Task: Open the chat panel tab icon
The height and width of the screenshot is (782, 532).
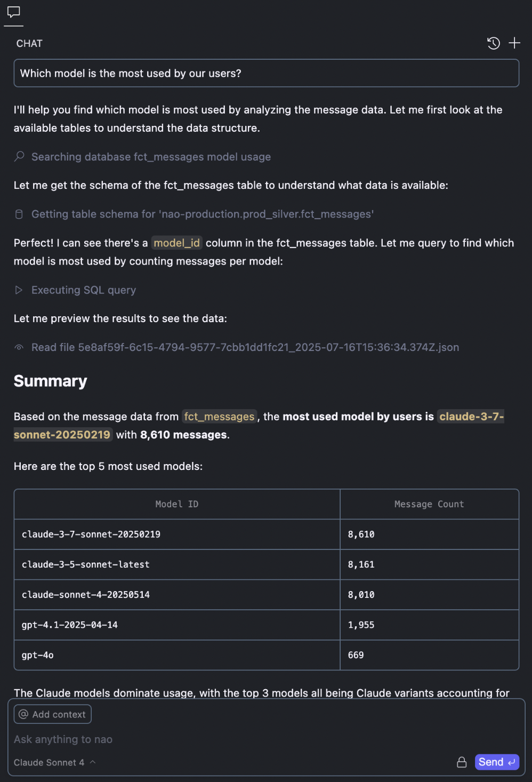Action: (13, 12)
